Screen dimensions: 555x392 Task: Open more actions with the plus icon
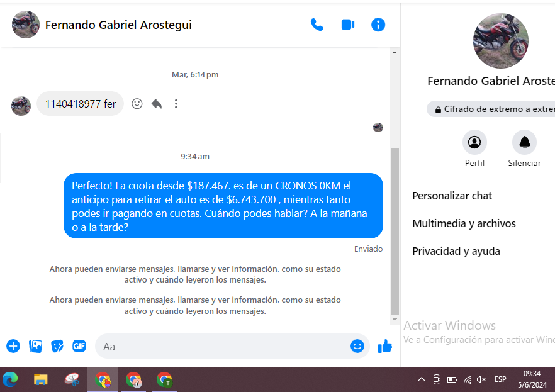[x=13, y=346]
